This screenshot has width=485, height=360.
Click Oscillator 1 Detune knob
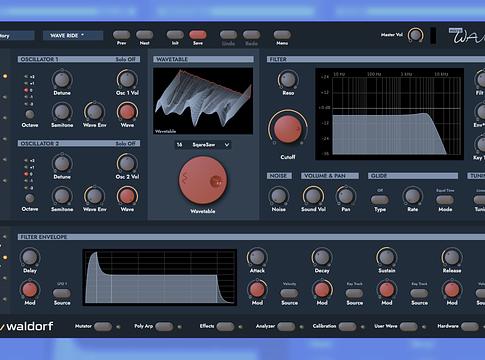pos(62,80)
